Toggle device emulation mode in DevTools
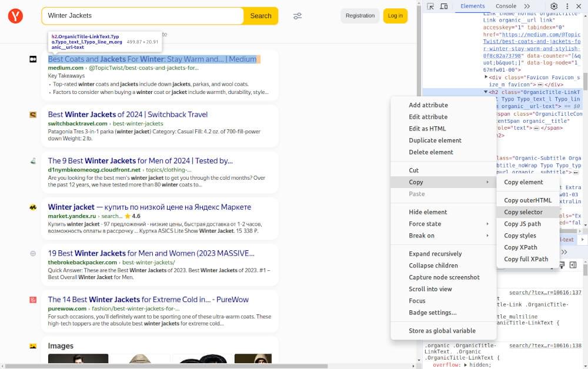This screenshot has width=588, height=369. click(x=444, y=5)
